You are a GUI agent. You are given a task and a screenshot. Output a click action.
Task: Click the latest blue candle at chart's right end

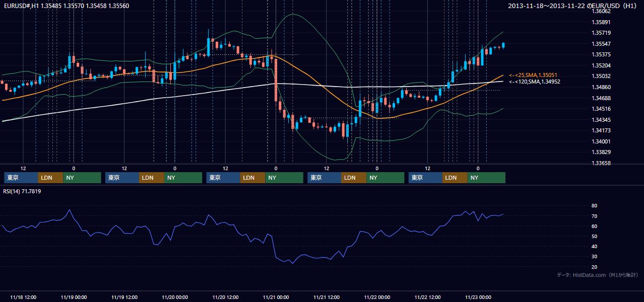[x=503, y=45]
